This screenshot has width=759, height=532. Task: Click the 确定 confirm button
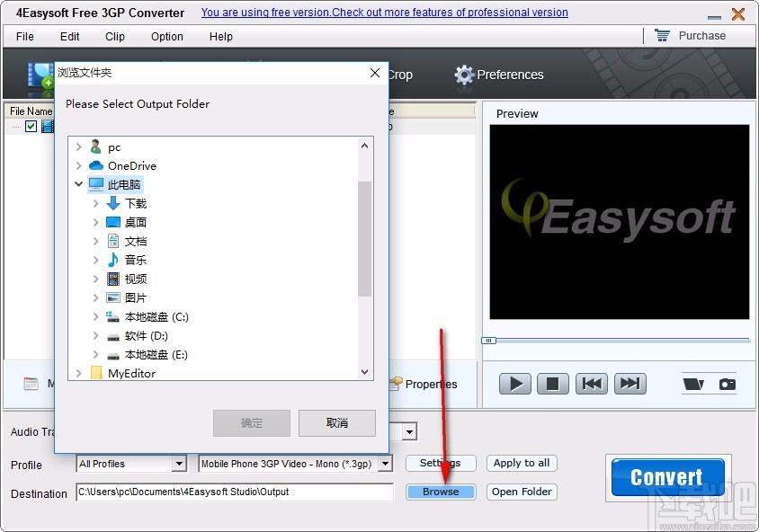252,423
